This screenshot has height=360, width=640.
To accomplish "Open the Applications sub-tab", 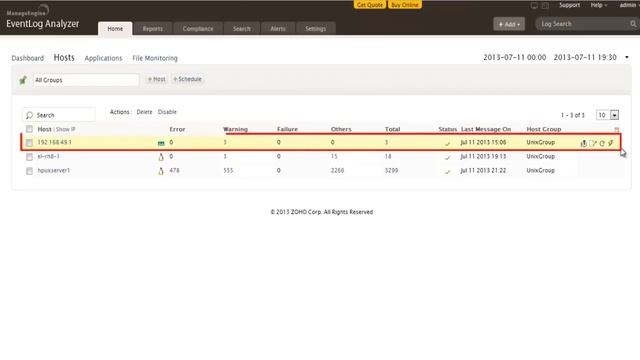I will [x=103, y=58].
